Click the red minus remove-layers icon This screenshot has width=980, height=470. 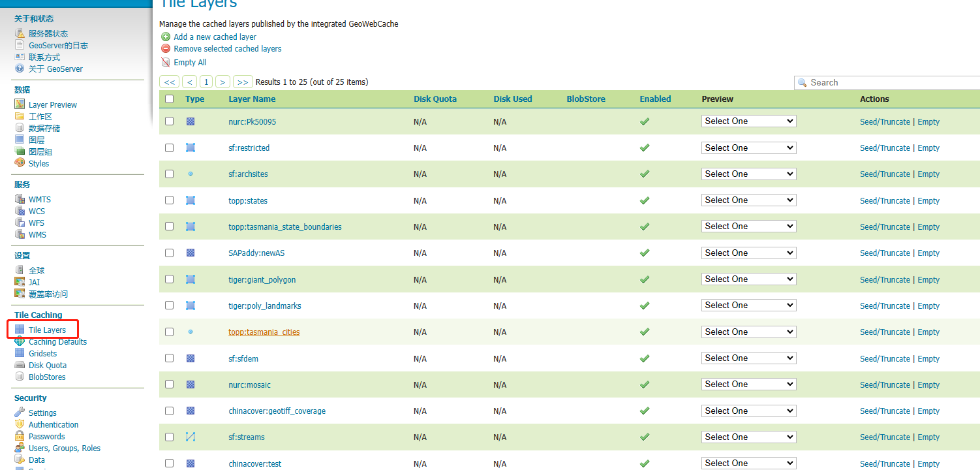click(166, 48)
